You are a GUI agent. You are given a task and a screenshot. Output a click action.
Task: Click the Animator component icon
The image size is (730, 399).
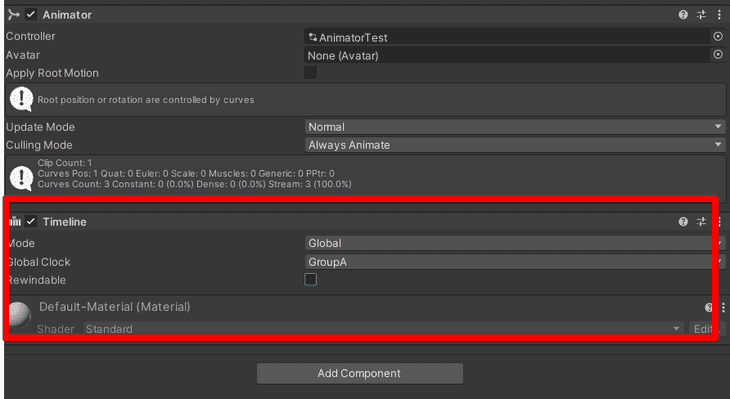pyautogui.click(x=14, y=14)
